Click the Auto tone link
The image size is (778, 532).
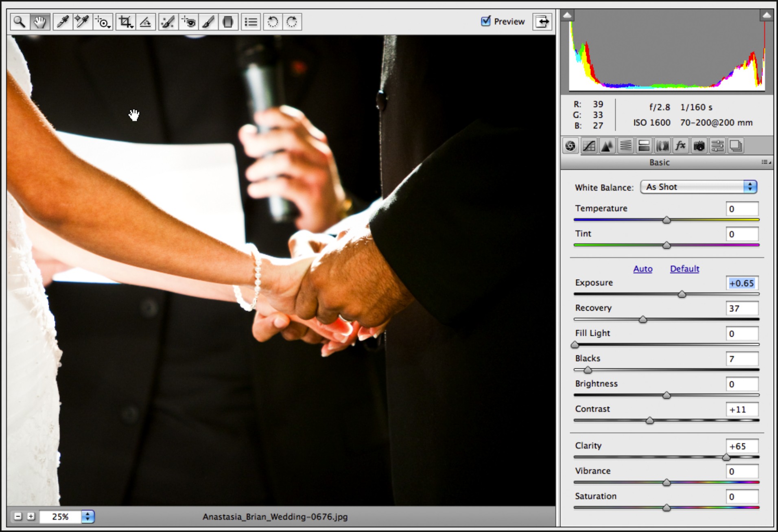coord(643,269)
